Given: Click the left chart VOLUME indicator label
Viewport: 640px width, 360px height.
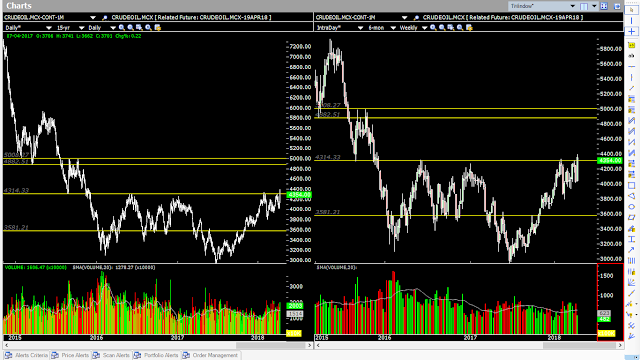Looking at the screenshot, I should point(36,267).
